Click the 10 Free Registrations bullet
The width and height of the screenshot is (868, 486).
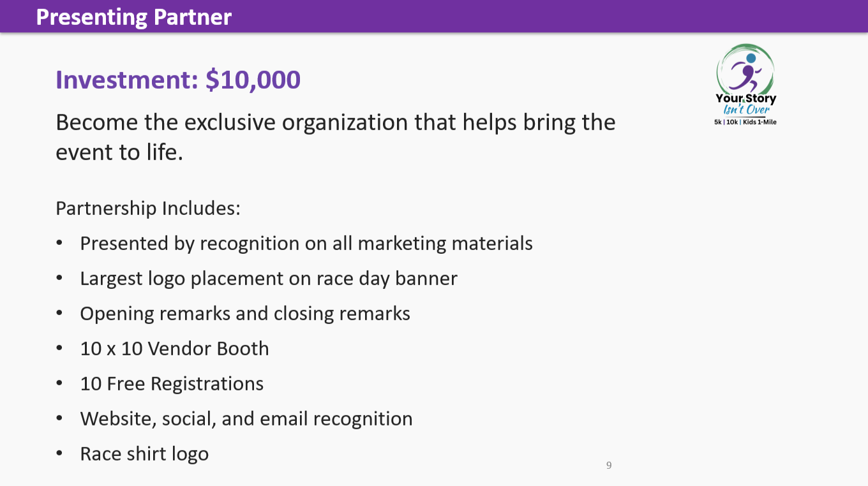pos(172,384)
